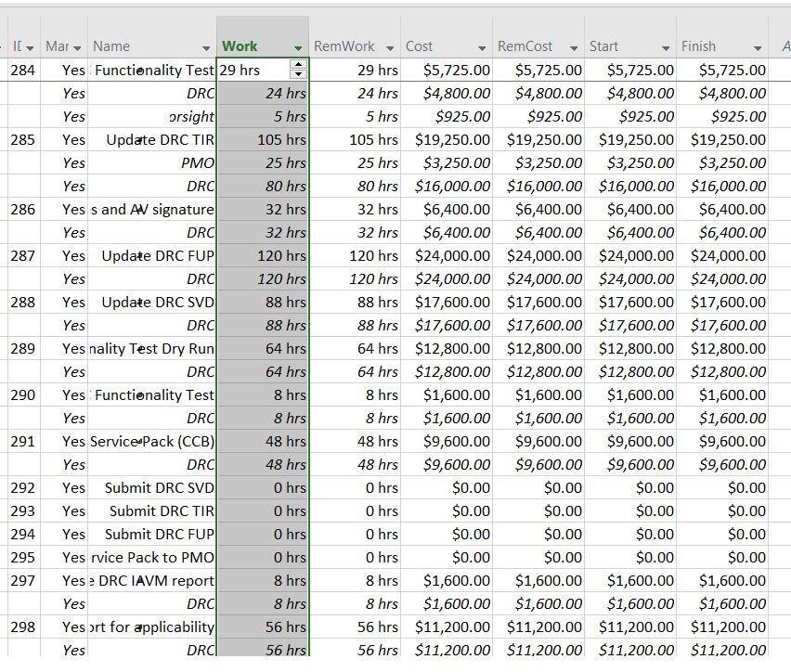Click the task name ending in ServicePack (CCB)
The image size is (791, 672).
coord(152,441)
